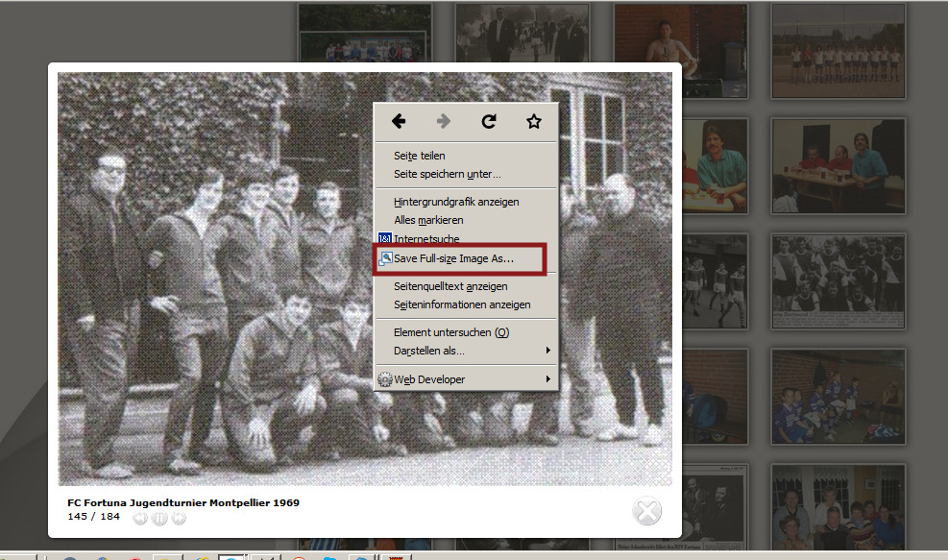Expand Web Developer submenu
This screenshot has width=948, height=560.
(x=466, y=379)
